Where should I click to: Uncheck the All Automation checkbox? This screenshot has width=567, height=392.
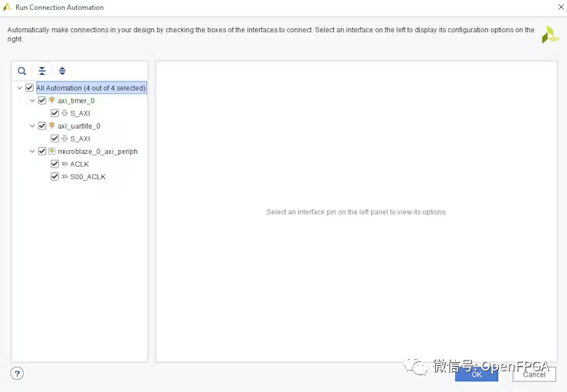click(x=30, y=88)
